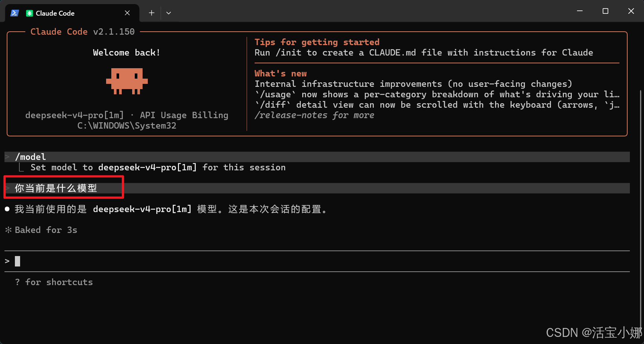Click the asterisk icon beside Baked for 3s

click(9, 230)
